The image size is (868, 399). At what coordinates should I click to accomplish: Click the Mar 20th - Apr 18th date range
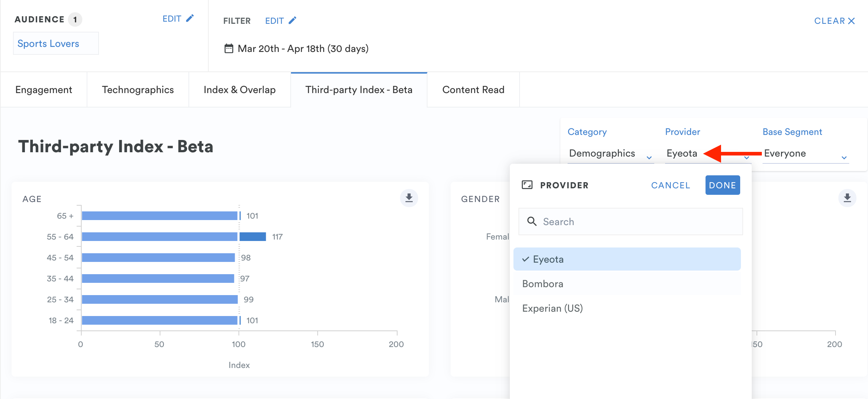tap(303, 48)
